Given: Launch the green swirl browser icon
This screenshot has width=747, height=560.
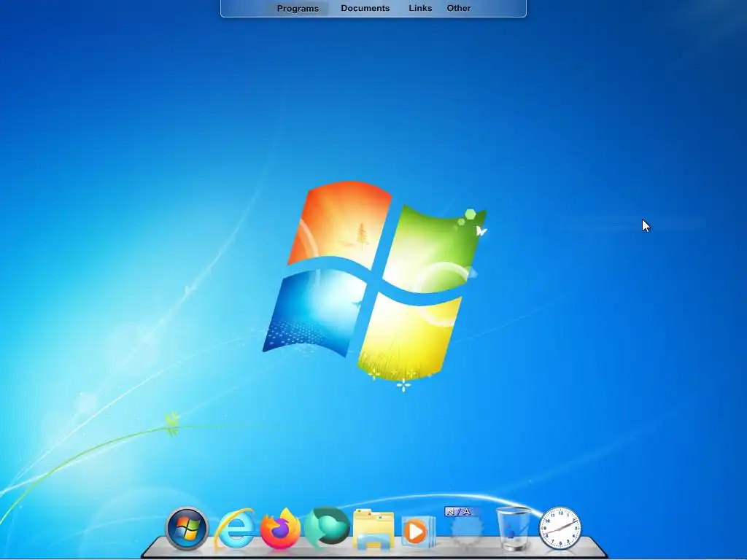Looking at the screenshot, I should pyautogui.click(x=327, y=528).
